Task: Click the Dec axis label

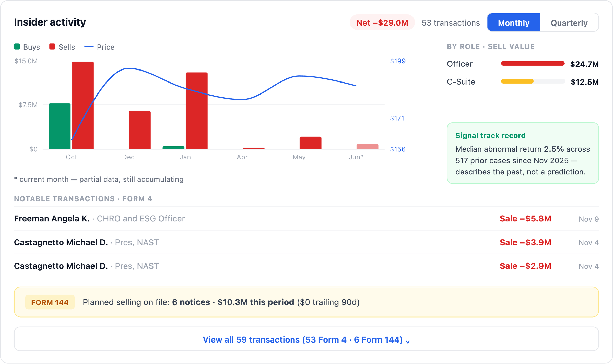Action: pyautogui.click(x=128, y=157)
